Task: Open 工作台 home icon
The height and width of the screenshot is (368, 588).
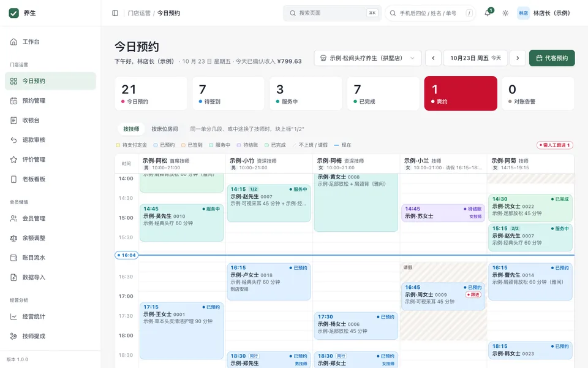Action: (x=13, y=42)
